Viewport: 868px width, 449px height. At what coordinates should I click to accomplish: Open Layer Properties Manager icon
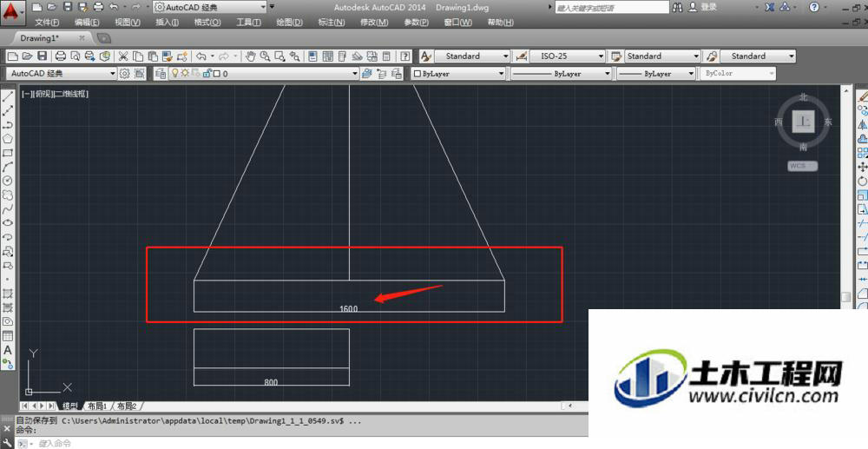tap(161, 73)
